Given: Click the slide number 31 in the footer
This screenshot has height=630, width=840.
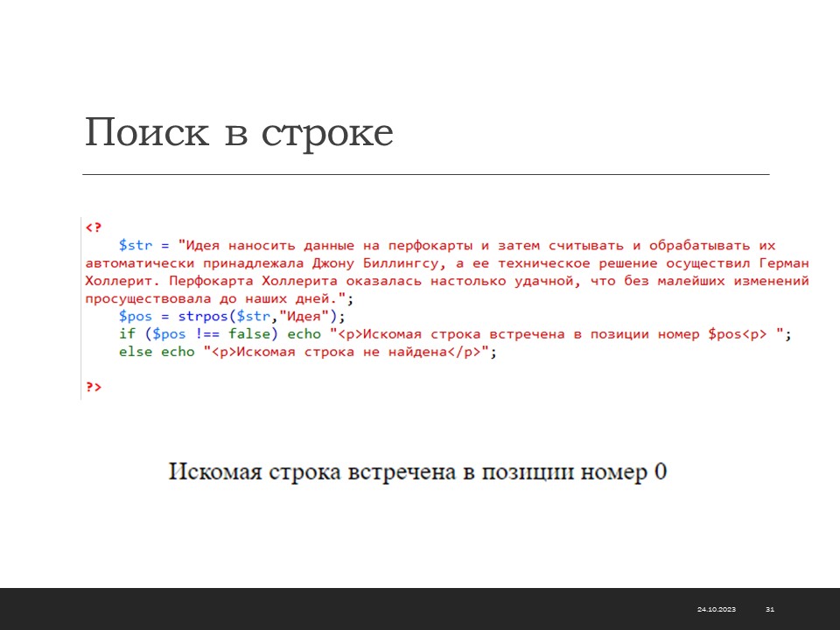Looking at the screenshot, I should 770,609.
